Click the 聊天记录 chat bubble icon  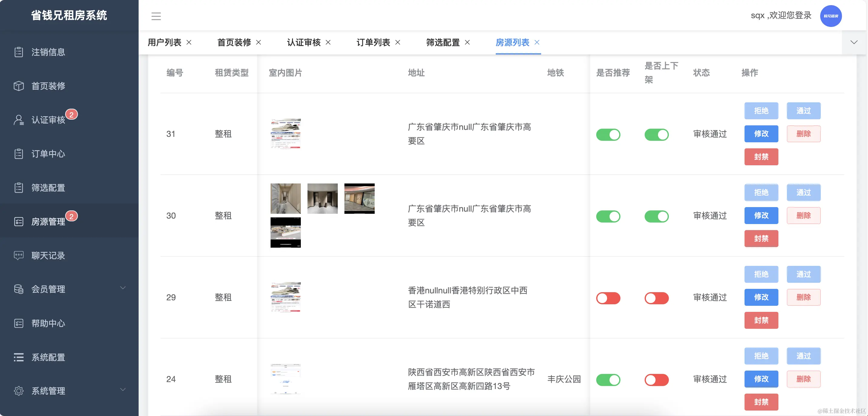pos(19,256)
